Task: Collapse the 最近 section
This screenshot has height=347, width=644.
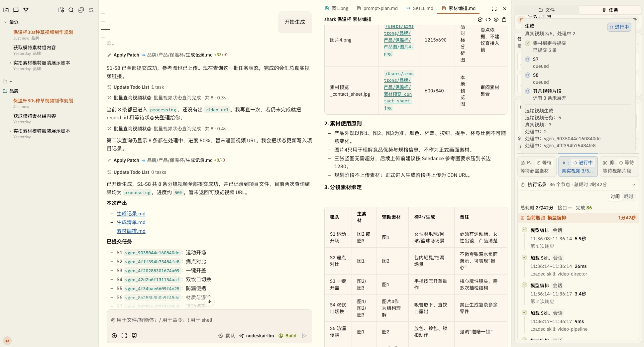Action: click(5, 22)
